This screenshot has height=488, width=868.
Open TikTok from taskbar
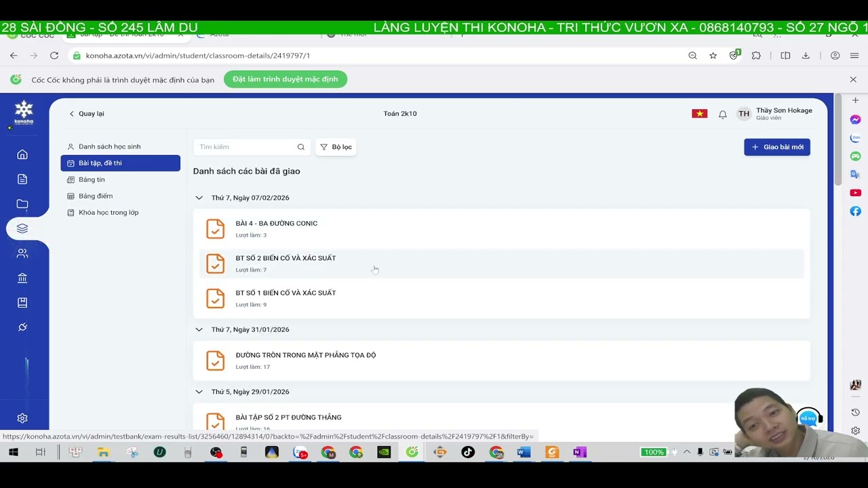point(468,452)
